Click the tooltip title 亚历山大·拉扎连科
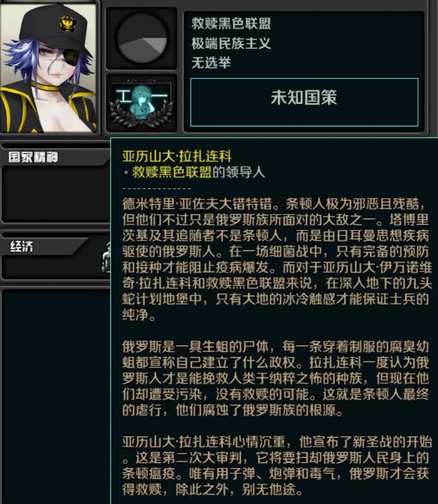 (x=177, y=156)
